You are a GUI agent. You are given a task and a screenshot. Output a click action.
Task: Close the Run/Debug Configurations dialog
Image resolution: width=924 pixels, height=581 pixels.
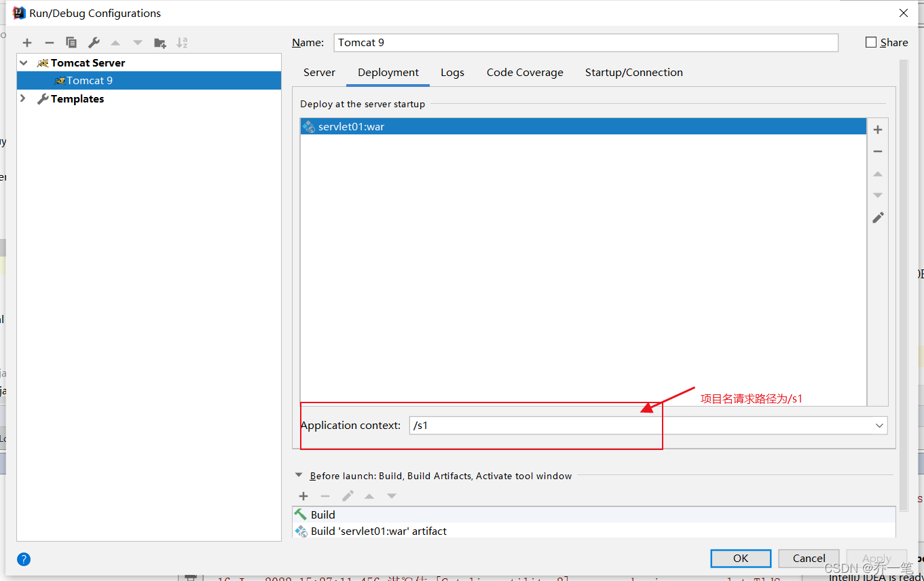point(904,13)
